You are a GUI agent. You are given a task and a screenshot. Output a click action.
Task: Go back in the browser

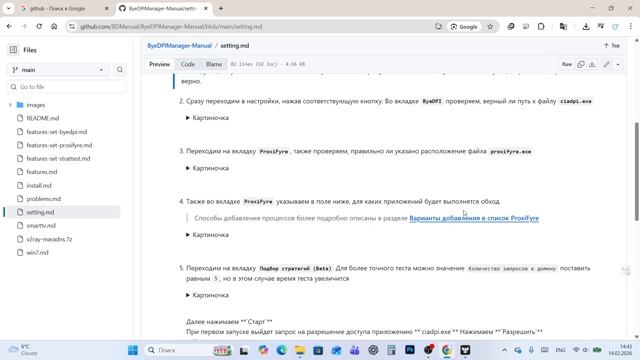click(x=9, y=27)
